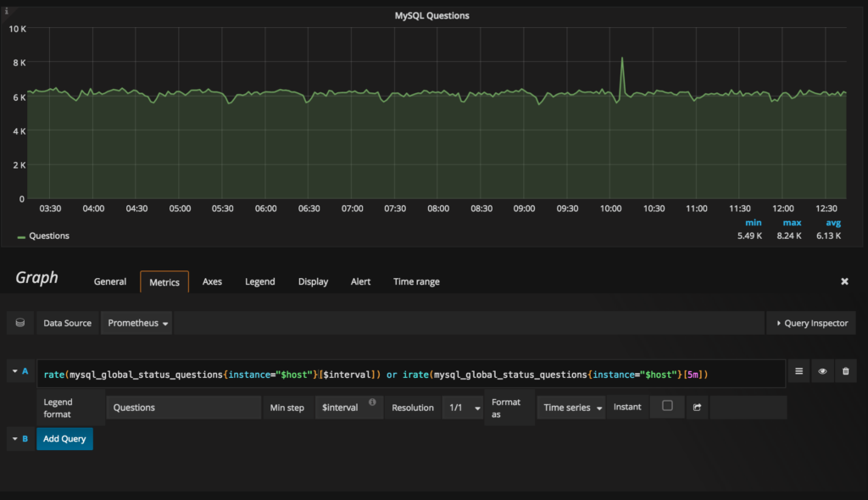Collapse query A with its arrow
Image resolution: width=868 pixels, height=500 pixels.
pos(14,371)
